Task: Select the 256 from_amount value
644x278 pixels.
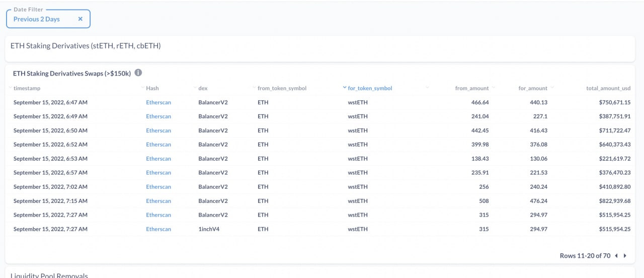Action: click(484, 187)
